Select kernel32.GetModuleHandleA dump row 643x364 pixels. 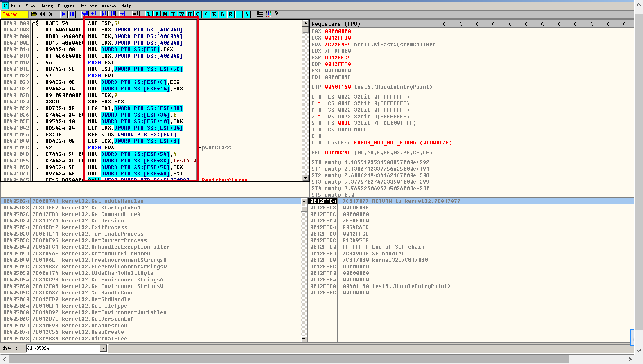151,201
